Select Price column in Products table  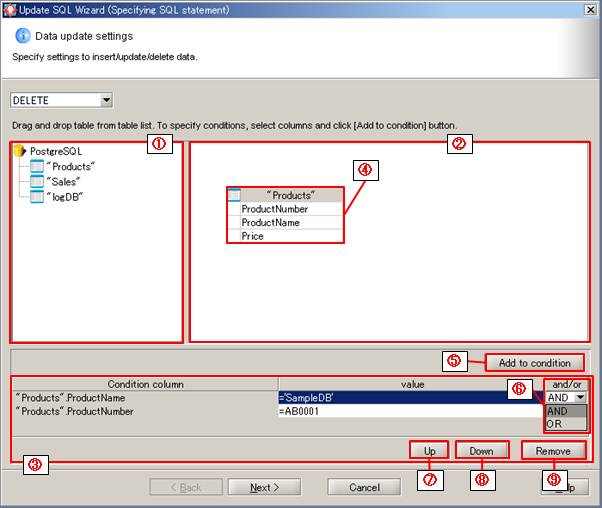255,236
